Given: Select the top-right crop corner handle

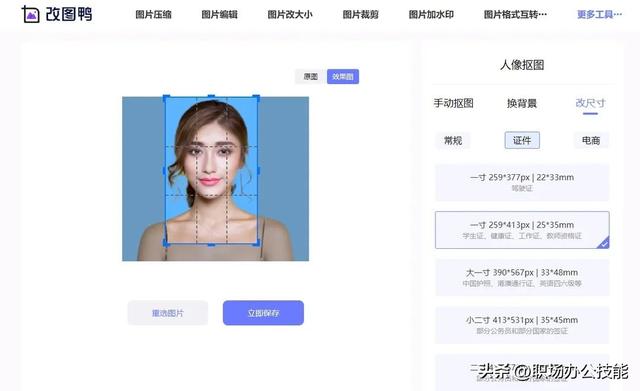Looking at the screenshot, I should (256, 98).
